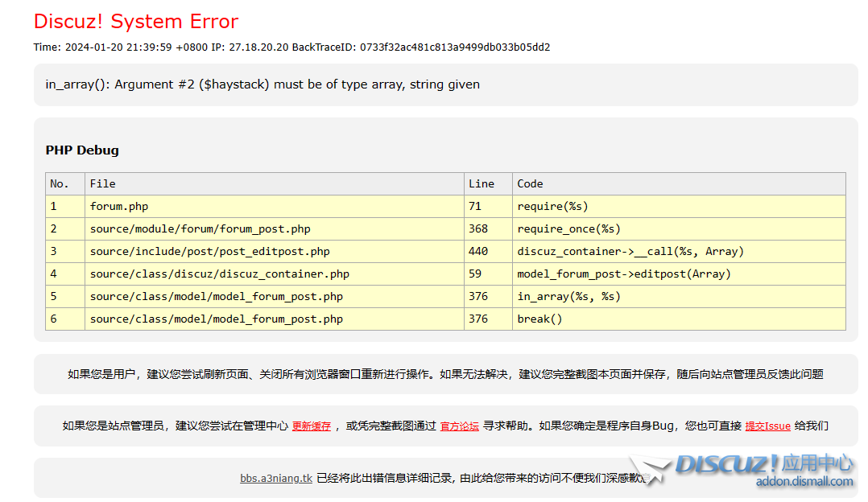Click line number 368

[488, 229]
